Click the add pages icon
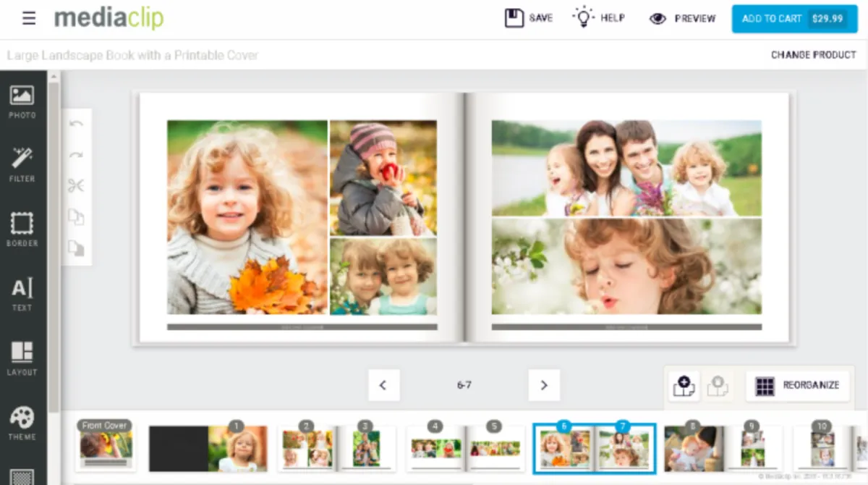 click(x=684, y=385)
